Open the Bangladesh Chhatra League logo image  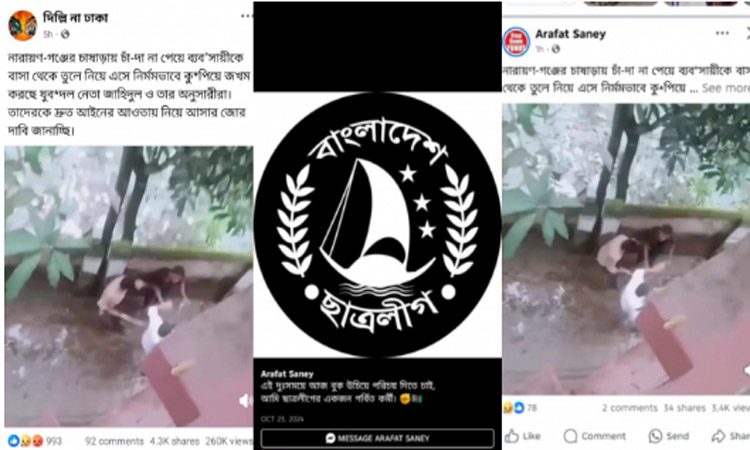377,225
